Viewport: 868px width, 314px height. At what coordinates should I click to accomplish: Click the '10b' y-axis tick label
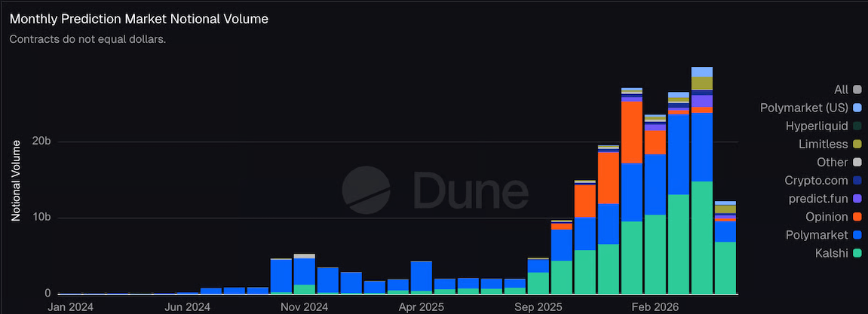tap(42, 218)
